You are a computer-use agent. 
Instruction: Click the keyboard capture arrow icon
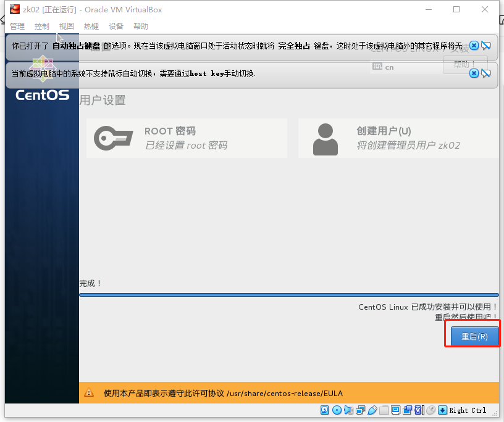point(443,410)
